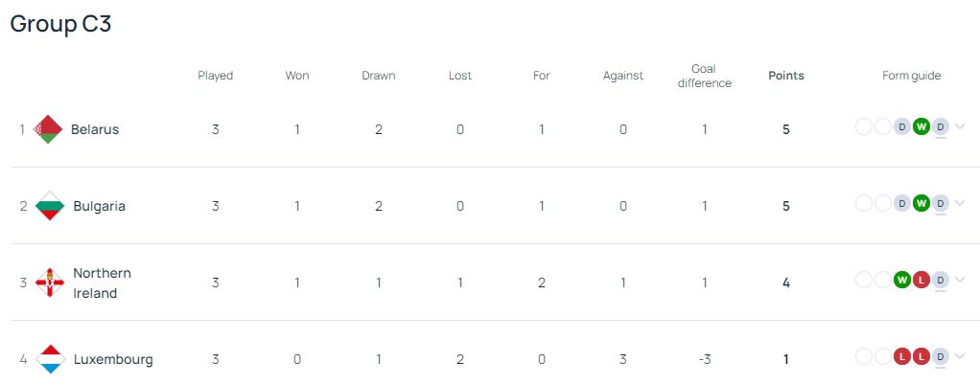This screenshot has width=980, height=385.
Task: Click Northern Ireland's green W form badge
Action: point(902,280)
